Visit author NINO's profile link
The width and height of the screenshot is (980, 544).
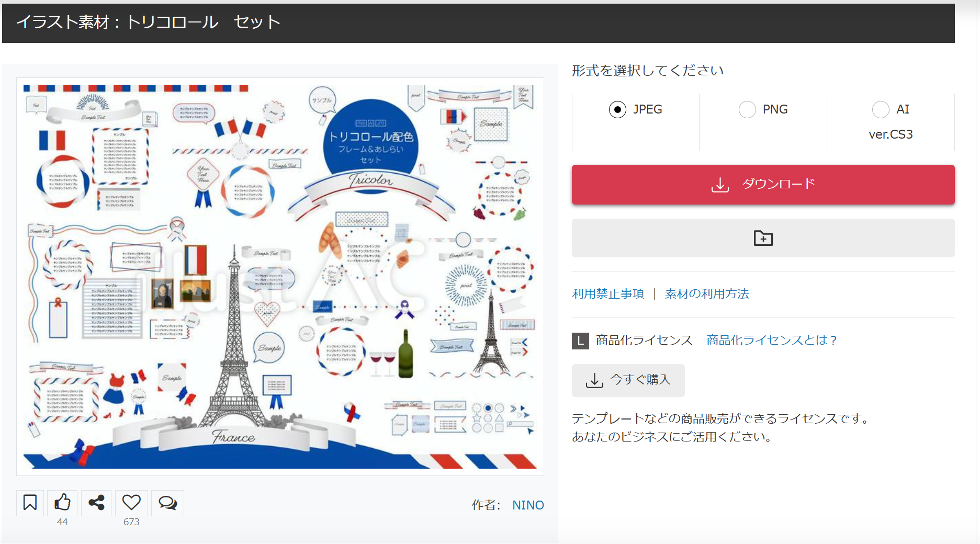527,505
